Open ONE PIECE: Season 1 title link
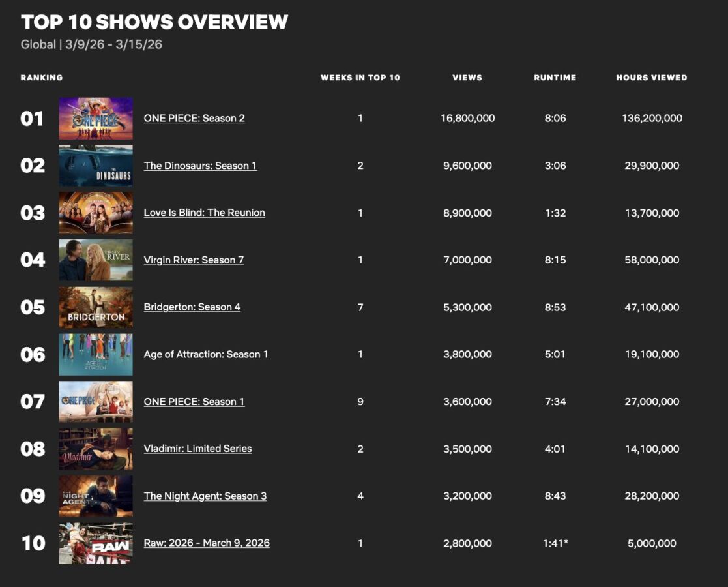Screen dimensions: 728x587 pyautogui.click(x=194, y=402)
